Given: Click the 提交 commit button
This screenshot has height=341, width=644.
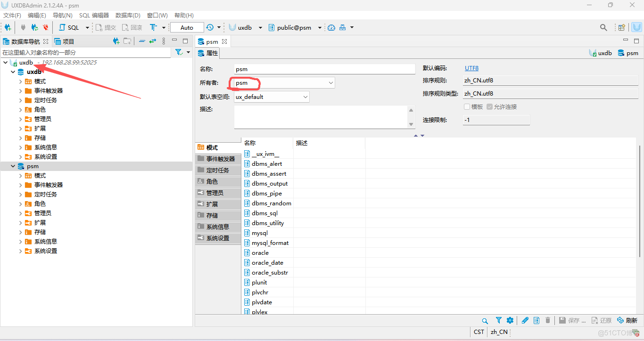Looking at the screenshot, I should 106,27.
